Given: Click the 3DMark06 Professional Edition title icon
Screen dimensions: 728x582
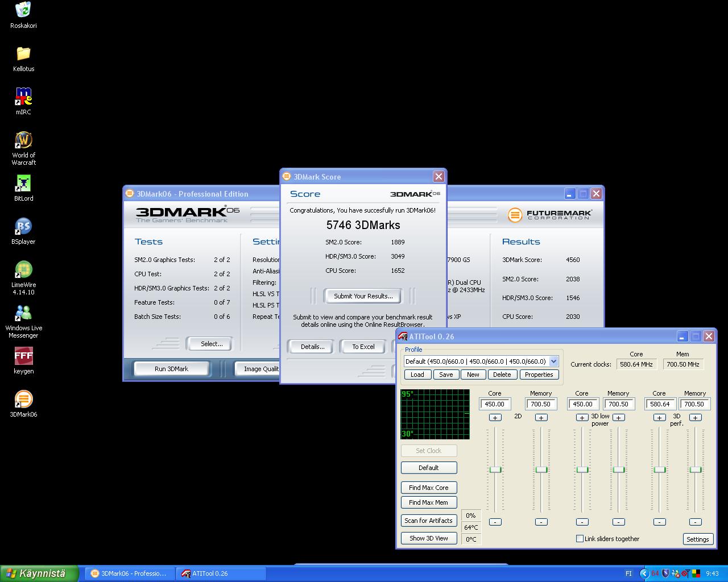Looking at the screenshot, I should click(130, 194).
